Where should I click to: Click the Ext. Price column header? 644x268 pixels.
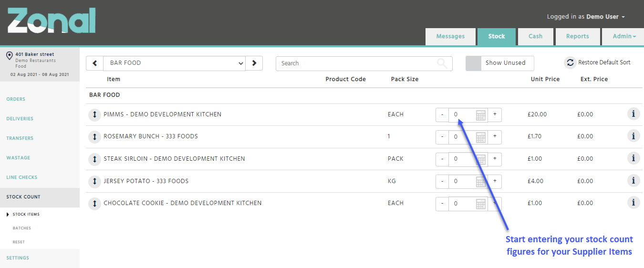594,79
